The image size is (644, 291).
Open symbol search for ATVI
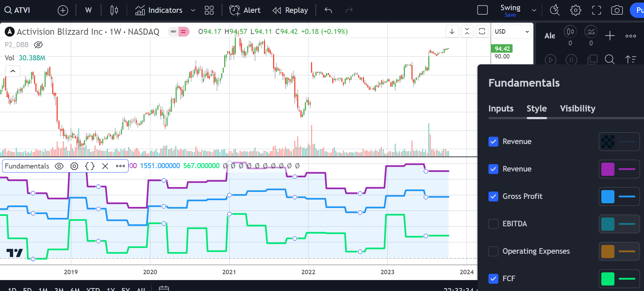tap(17, 10)
